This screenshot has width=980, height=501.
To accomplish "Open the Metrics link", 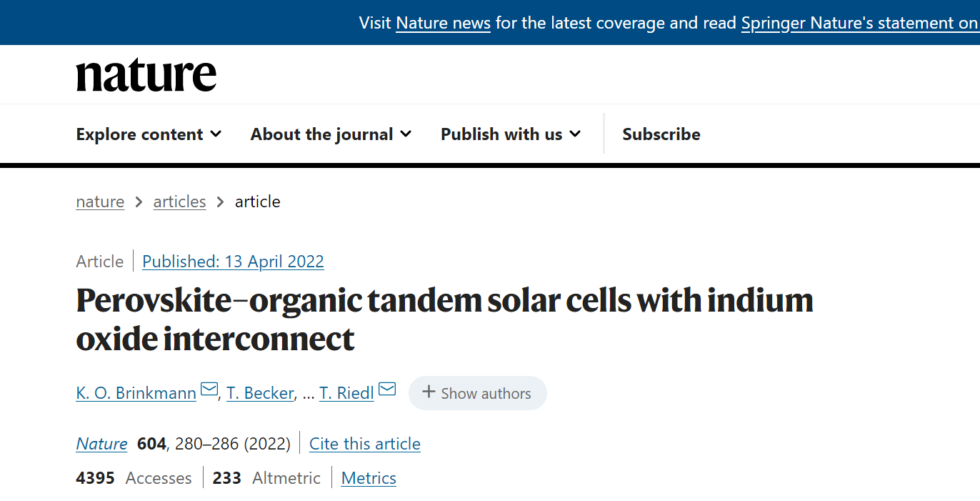I will (369, 478).
